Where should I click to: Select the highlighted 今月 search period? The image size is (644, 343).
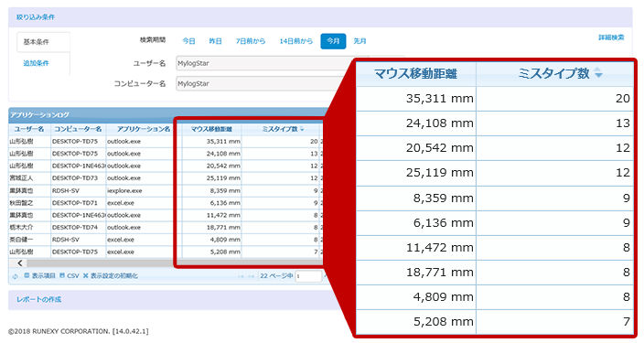(x=333, y=41)
